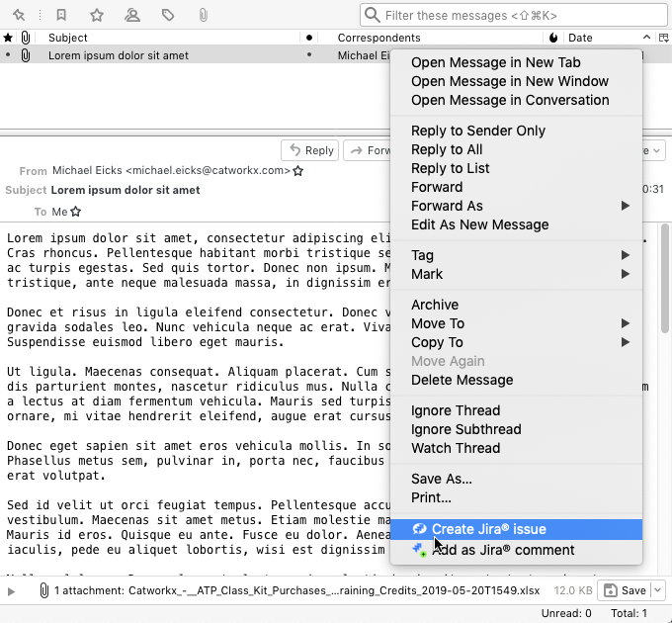Toggle the unread messages quick filter
This screenshot has width=672, height=623.
point(61,15)
